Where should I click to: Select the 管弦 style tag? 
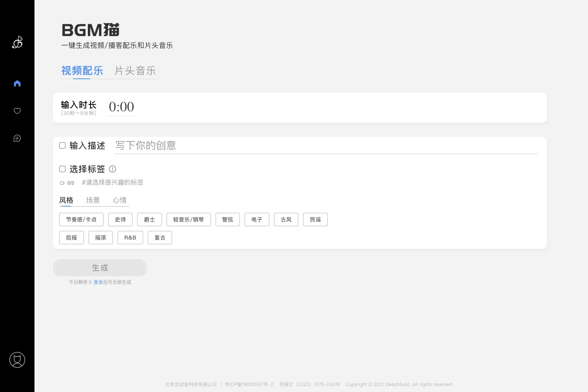(228, 220)
